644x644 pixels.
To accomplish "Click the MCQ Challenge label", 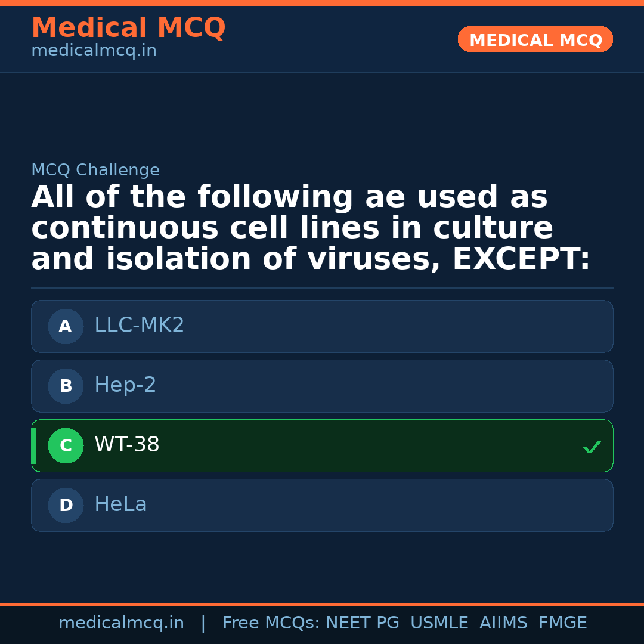I will click(x=95, y=170).
